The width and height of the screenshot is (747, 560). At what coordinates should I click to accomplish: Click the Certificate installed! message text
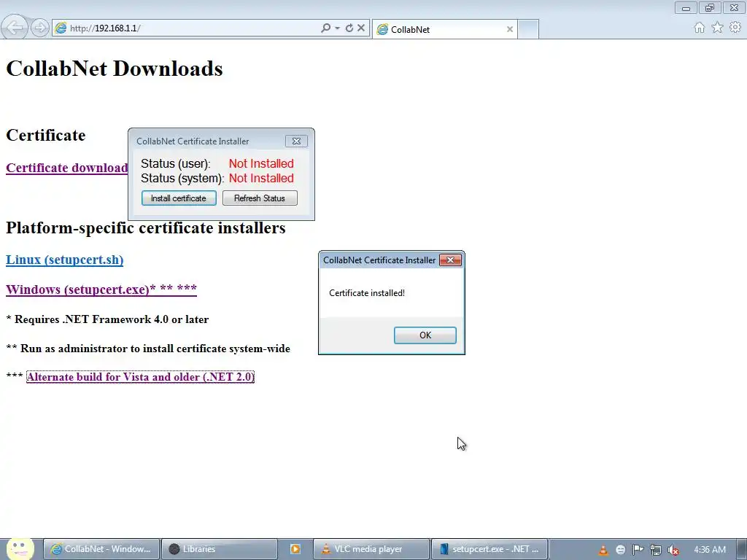[367, 293]
